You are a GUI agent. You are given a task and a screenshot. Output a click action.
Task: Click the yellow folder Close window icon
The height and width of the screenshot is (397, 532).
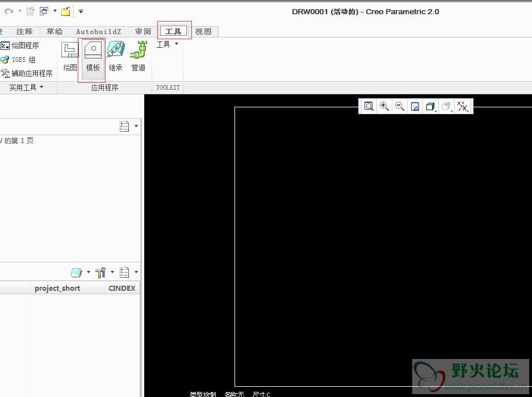(x=66, y=11)
